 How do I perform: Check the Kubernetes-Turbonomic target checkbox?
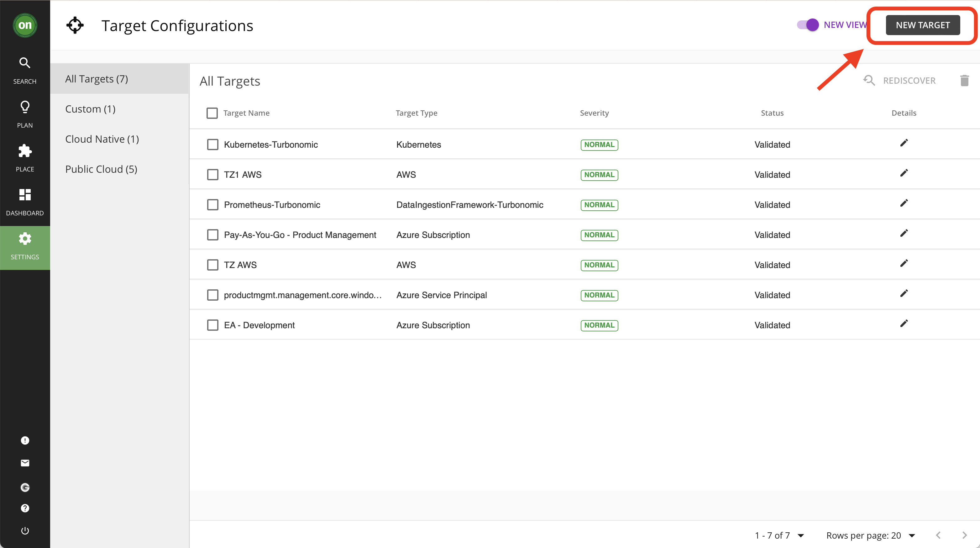click(212, 144)
